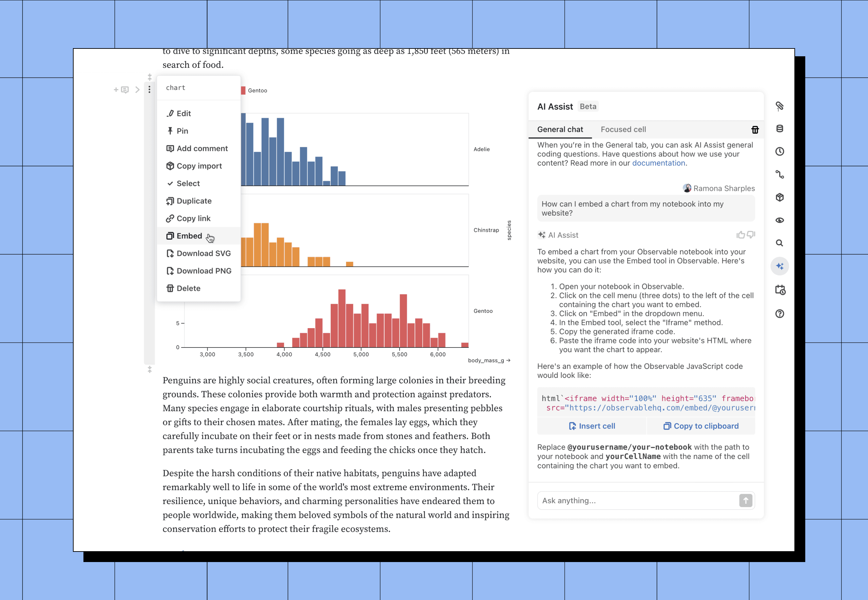Open the data sources (database) sidebar icon

779,129
